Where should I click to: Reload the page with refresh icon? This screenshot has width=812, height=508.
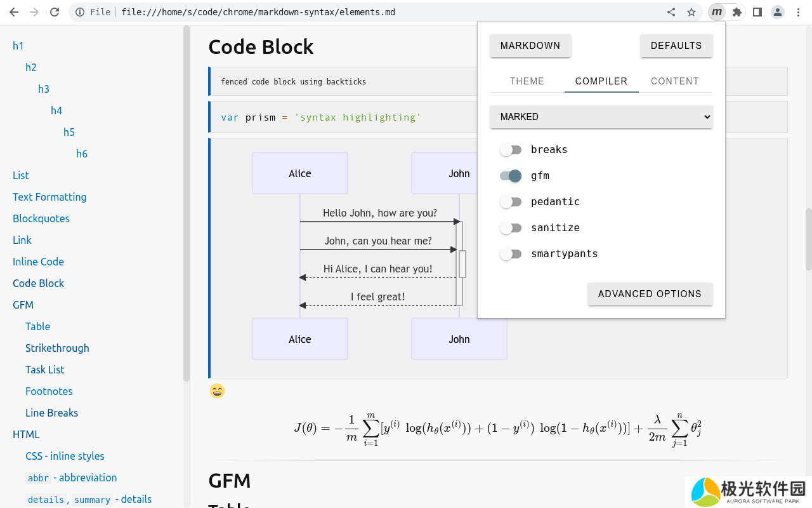(55, 12)
